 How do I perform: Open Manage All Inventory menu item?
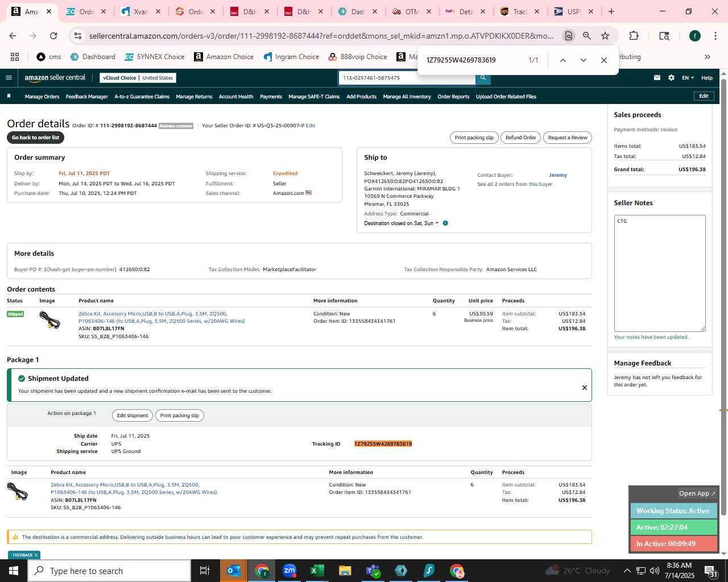[407, 97]
